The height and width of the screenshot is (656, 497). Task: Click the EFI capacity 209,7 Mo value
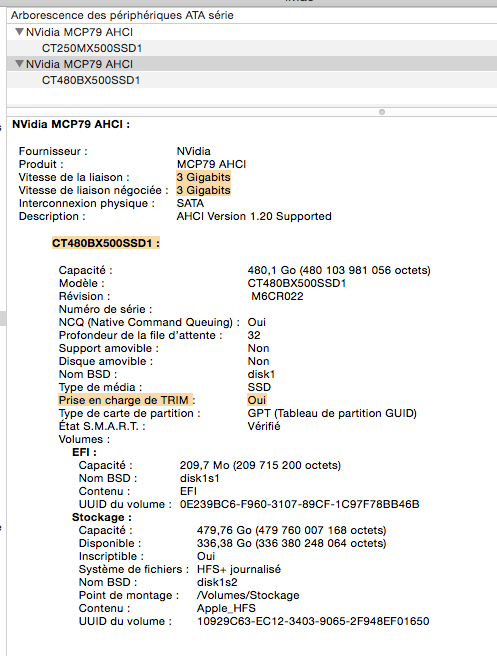click(260, 465)
